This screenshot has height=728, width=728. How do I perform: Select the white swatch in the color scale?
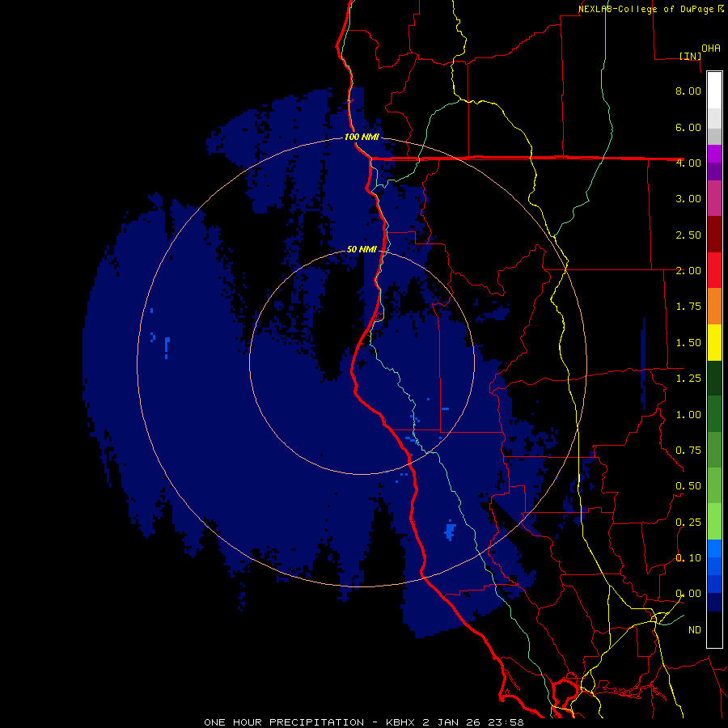tap(714, 91)
